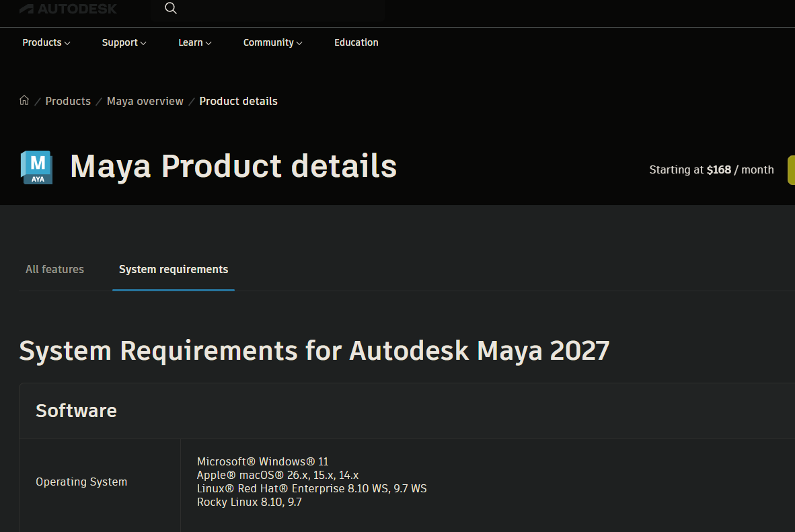The height and width of the screenshot is (532, 795).
Task: Click the 'Operating System' row label
Action: [81, 482]
